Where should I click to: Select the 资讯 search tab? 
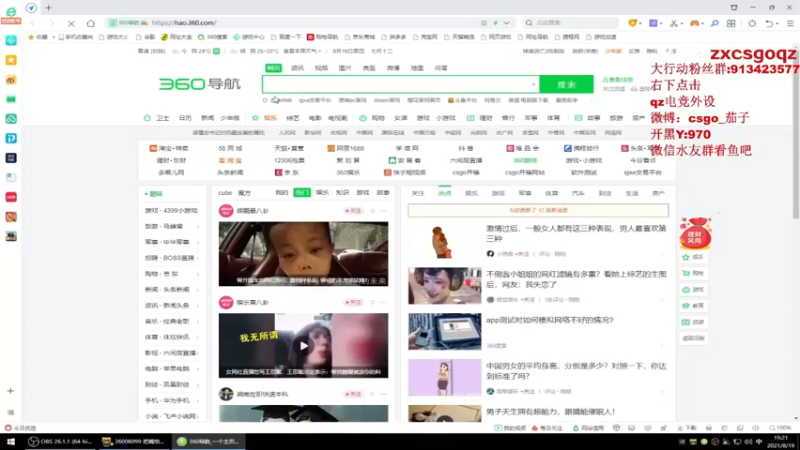pos(297,68)
